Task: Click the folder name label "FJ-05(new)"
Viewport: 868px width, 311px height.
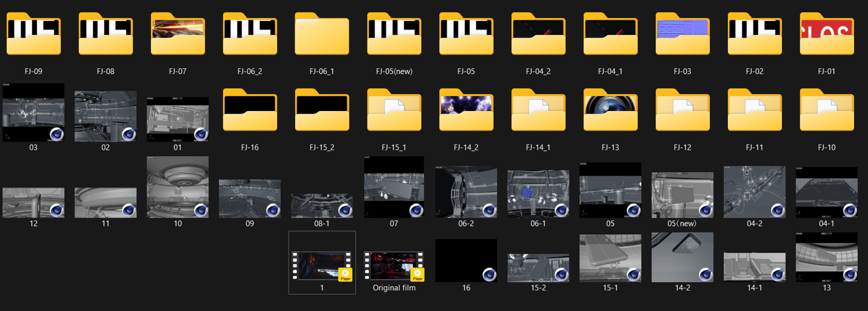Action: [394, 72]
